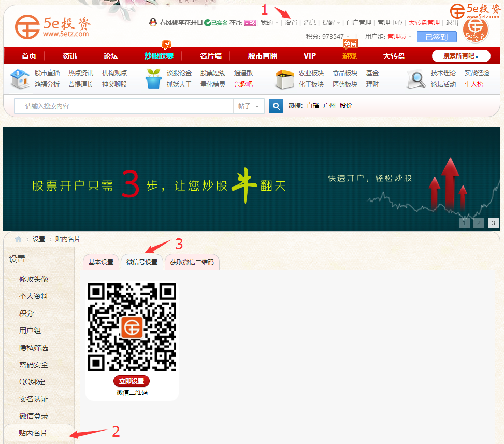Click the 设置 link in top bar
Screen dimensions: 504x444
tap(291, 23)
